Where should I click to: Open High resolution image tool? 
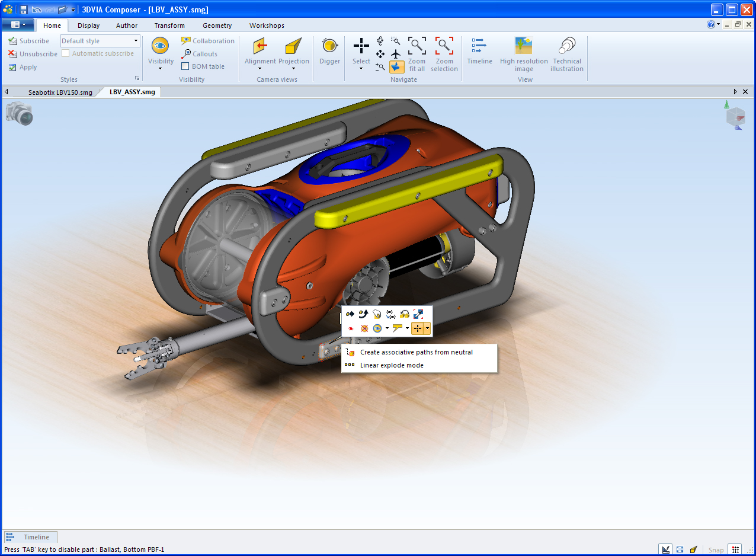point(524,46)
